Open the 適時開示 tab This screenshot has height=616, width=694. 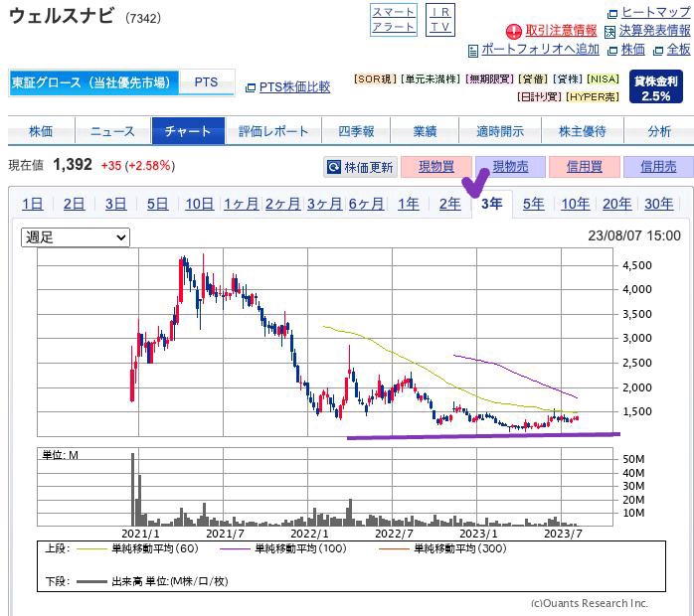point(500,131)
